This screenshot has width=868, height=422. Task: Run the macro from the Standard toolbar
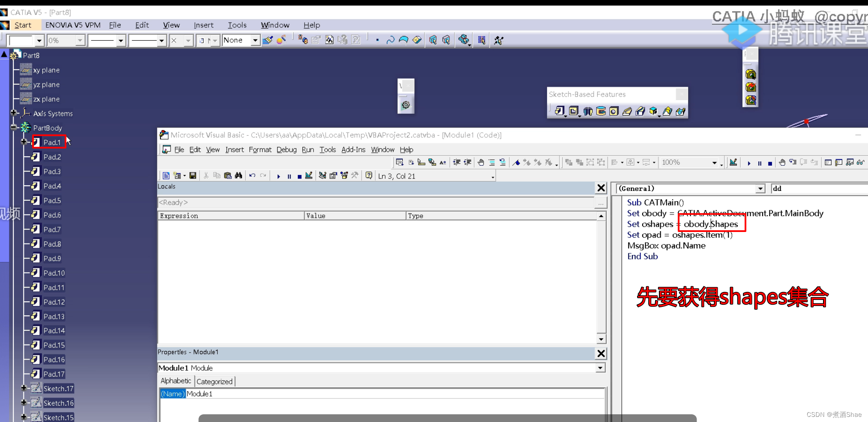pyautogui.click(x=278, y=176)
